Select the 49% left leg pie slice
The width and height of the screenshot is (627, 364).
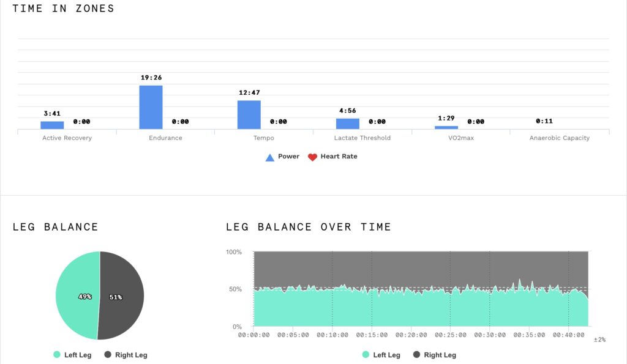tap(77, 296)
